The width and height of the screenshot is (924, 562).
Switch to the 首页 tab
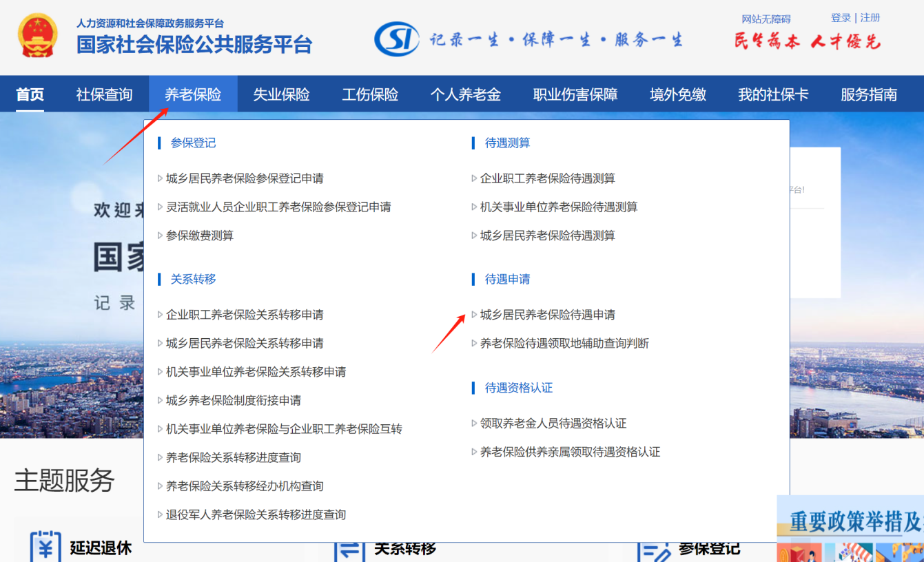pyautogui.click(x=29, y=94)
